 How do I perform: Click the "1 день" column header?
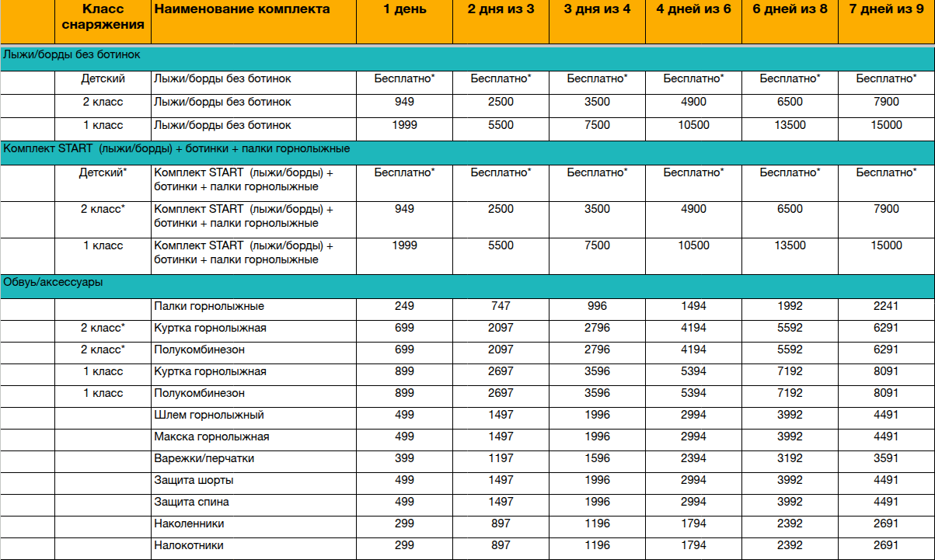click(404, 10)
